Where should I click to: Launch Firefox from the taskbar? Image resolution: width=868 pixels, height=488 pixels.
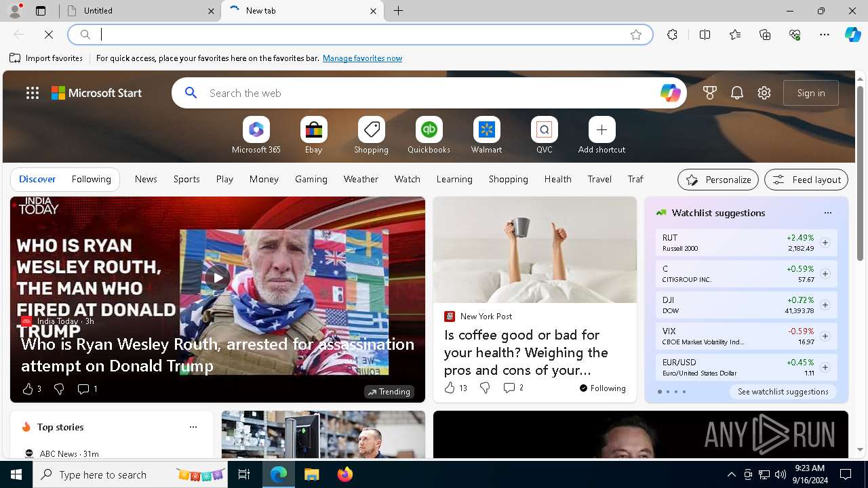click(345, 474)
